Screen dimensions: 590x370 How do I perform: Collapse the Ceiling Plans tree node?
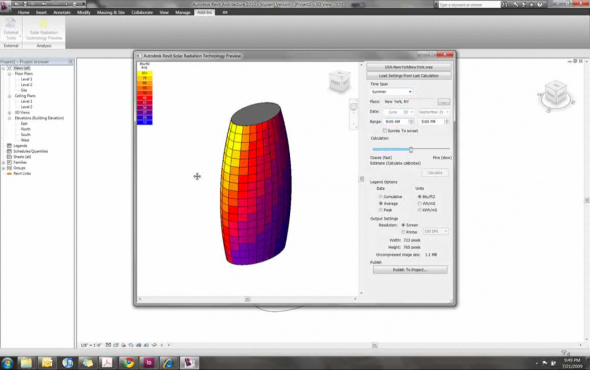(x=9, y=96)
